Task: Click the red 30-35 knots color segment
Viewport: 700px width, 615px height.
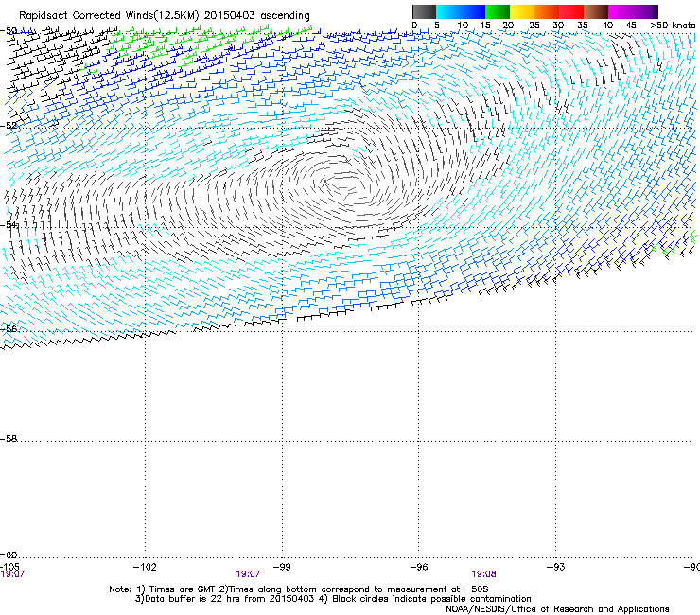Action: (571, 11)
